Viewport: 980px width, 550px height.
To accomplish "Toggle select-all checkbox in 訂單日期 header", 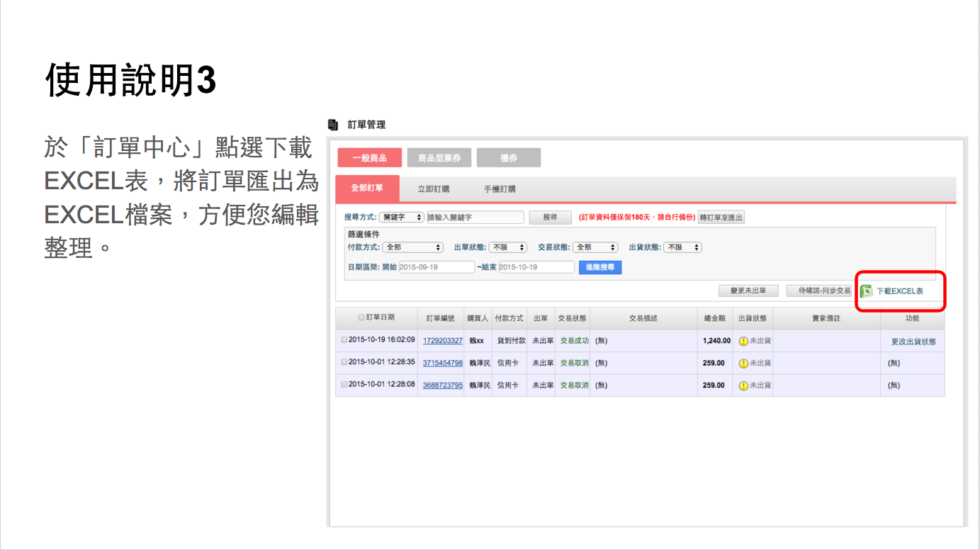I will point(361,318).
